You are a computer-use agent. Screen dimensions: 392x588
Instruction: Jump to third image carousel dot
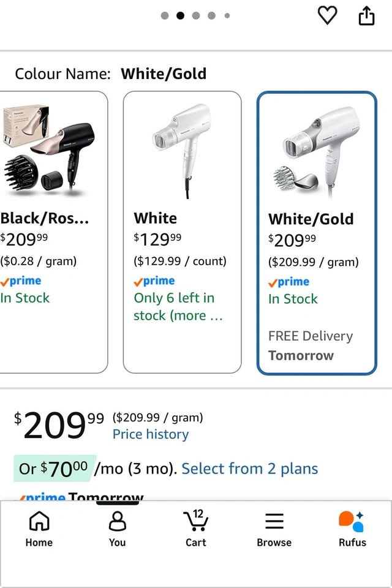196,16
